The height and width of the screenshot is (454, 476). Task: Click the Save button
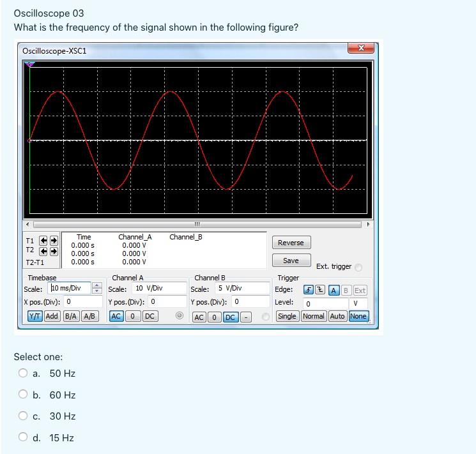click(x=291, y=261)
